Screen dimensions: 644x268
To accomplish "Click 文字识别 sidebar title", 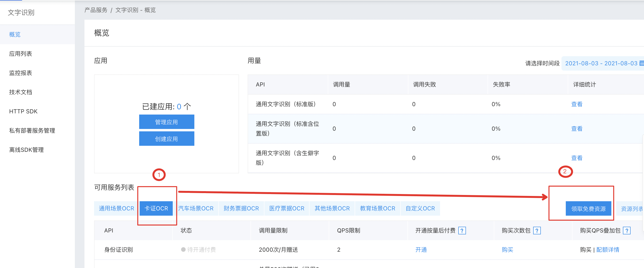I will 21,12.
